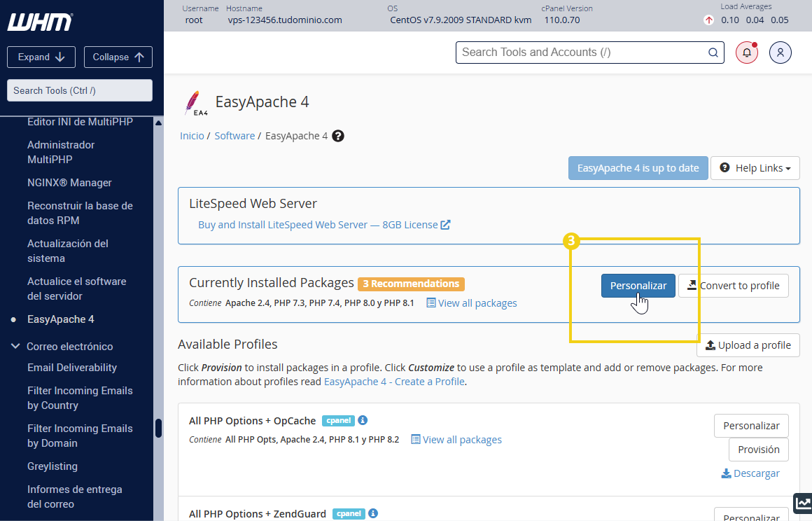Select EasyApache 4 in sidebar
Viewport: 812px width, 521px height.
(x=61, y=319)
